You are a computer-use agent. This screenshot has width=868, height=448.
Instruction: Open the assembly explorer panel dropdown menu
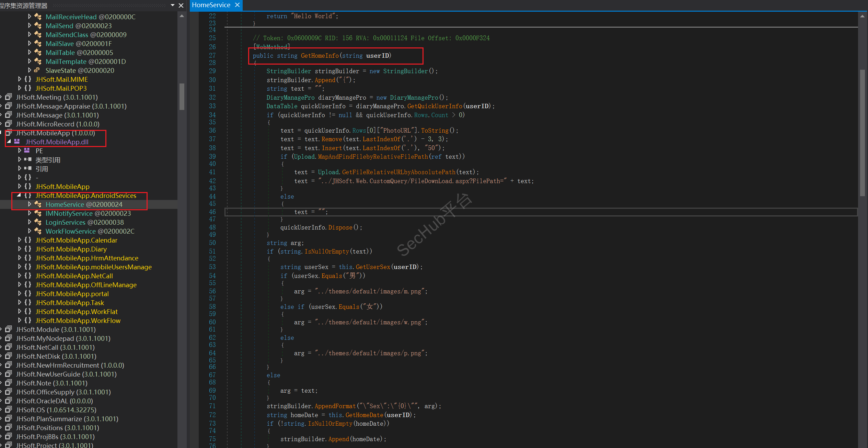click(173, 5)
